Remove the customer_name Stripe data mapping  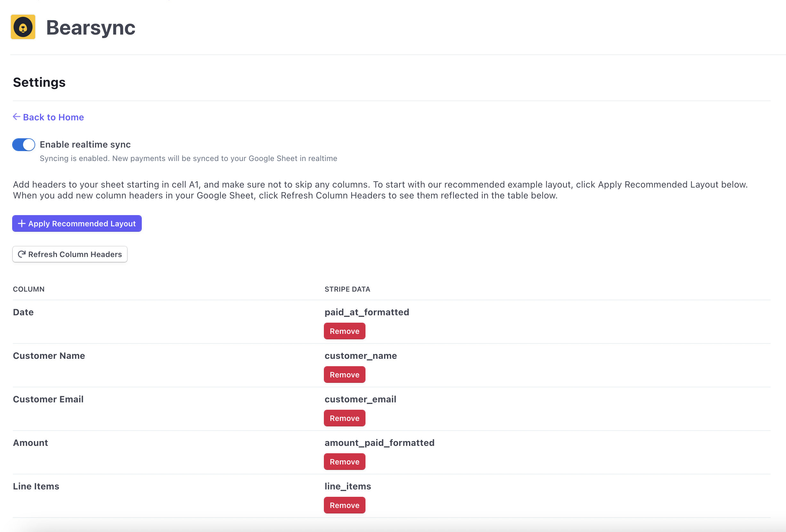[x=344, y=375]
